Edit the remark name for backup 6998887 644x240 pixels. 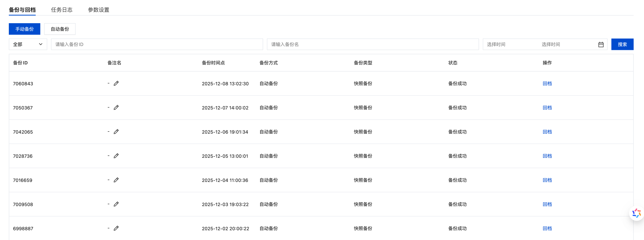116,228
